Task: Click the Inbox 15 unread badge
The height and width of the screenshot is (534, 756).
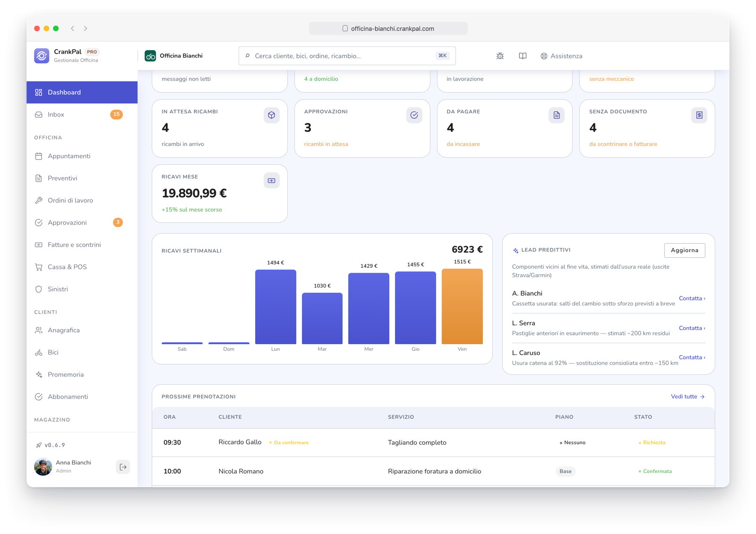Action: pyautogui.click(x=116, y=114)
